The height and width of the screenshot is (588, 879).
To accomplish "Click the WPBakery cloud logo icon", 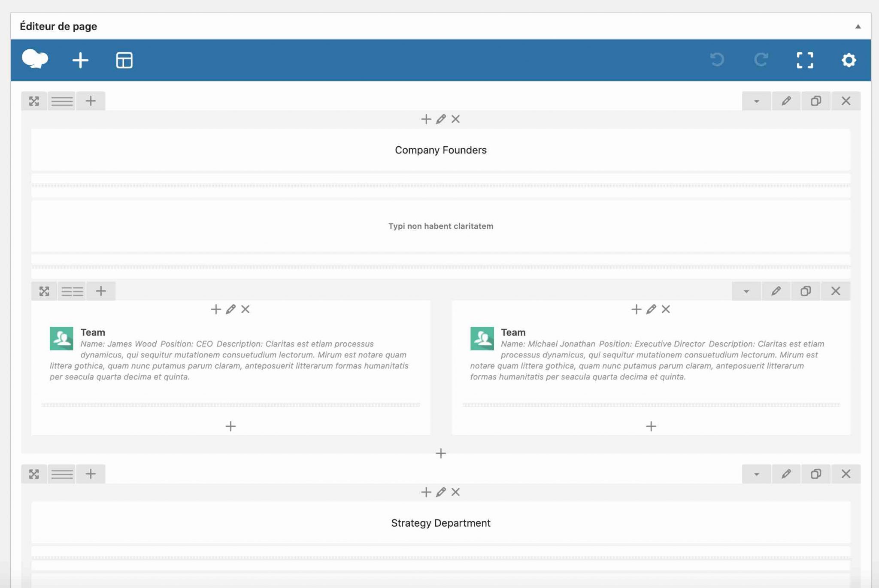I will pos(35,59).
